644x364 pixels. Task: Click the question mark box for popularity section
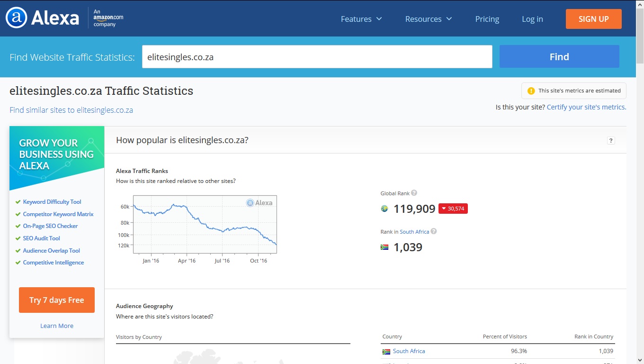[x=611, y=140]
